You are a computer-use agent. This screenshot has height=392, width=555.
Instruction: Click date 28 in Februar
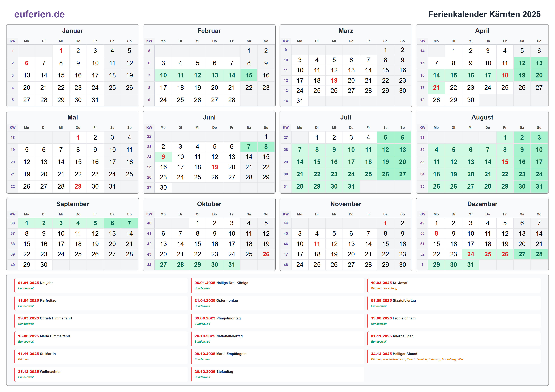(232, 100)
